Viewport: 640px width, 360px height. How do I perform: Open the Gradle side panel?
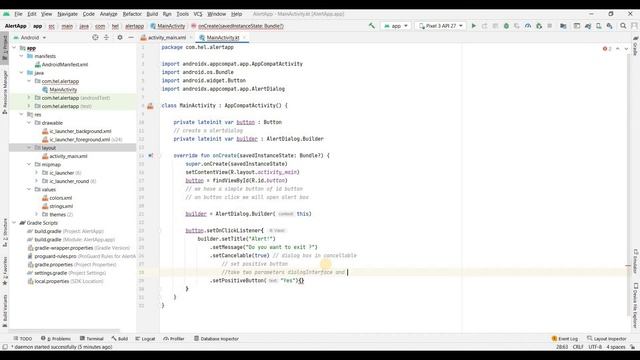[636, 46]
